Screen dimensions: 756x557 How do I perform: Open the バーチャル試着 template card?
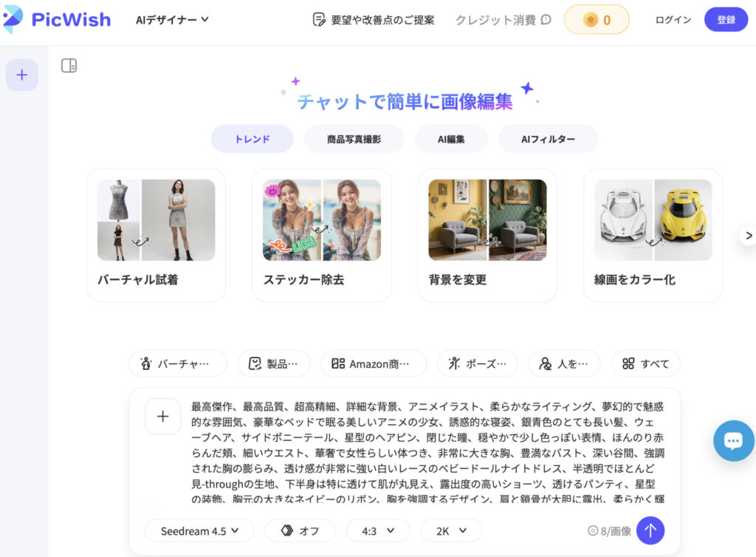[156, 235]
